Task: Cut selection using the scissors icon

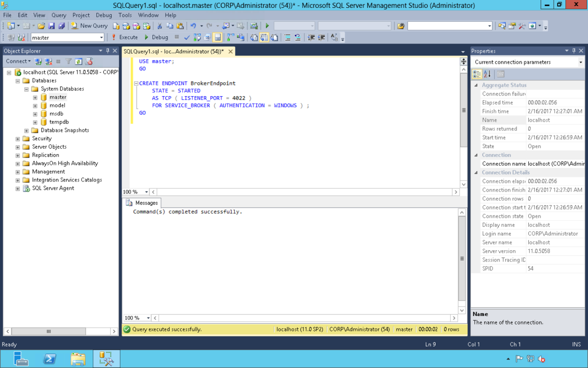Action: (x=160, y=26)
